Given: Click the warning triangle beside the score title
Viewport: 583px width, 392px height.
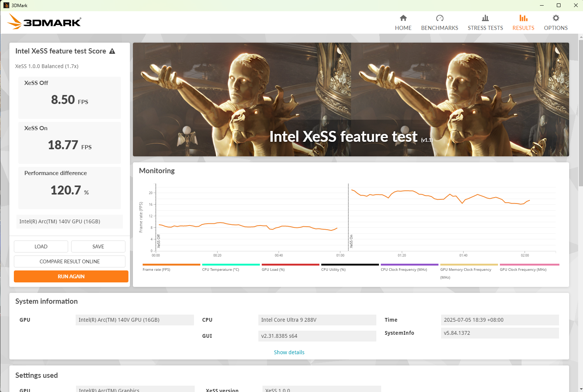Looking at the screenshot, I should click(x=112, y=51).
